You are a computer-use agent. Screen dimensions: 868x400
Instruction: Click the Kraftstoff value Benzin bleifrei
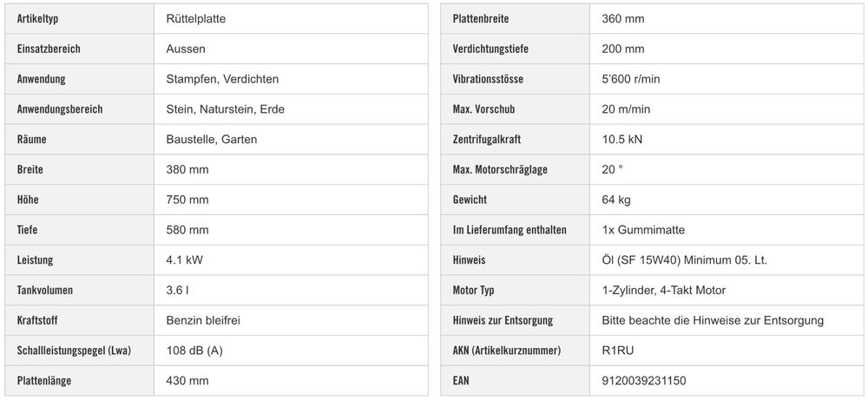click(203, 320)
